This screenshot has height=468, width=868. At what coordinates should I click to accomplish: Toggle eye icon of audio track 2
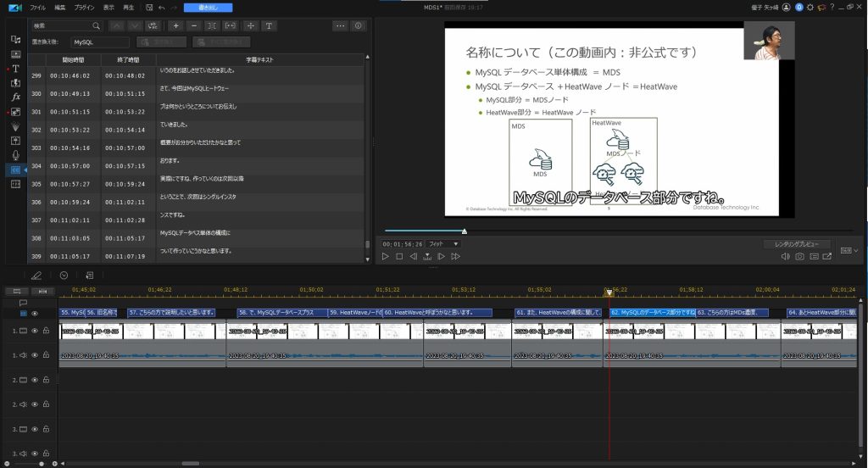[35, 404]
